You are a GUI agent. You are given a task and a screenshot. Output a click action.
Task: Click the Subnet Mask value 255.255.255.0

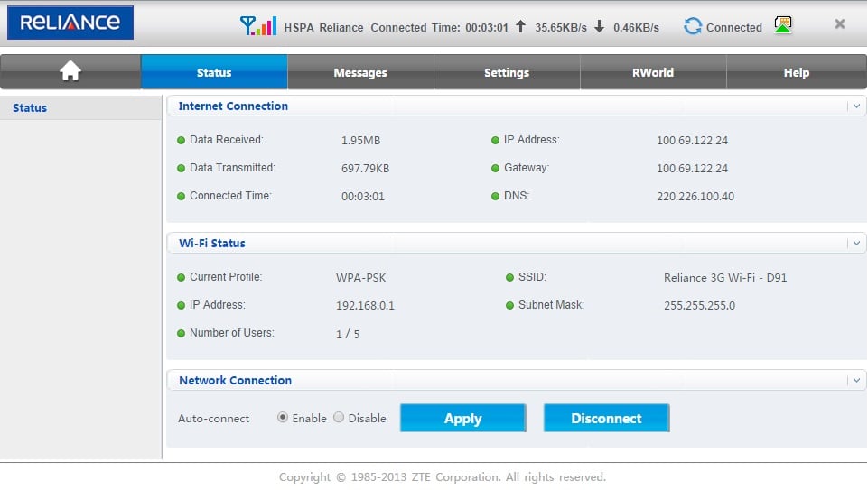point(700,305)
